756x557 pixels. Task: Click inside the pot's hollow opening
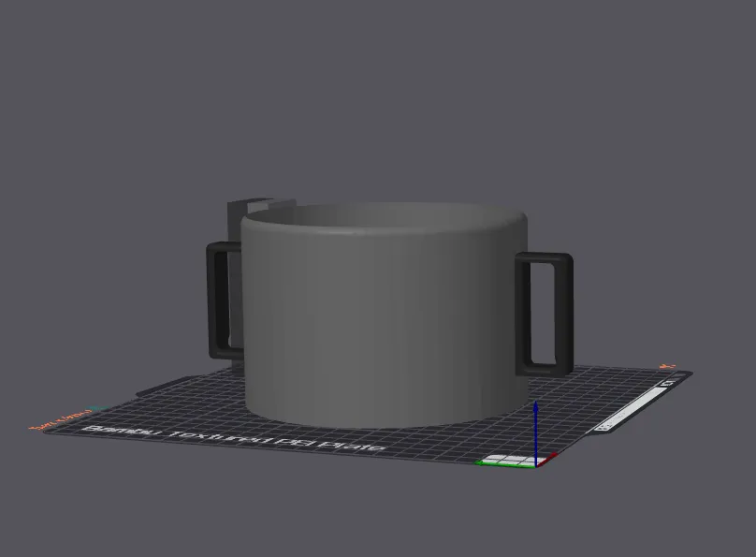pyautogui.click(x=385, y=215)
